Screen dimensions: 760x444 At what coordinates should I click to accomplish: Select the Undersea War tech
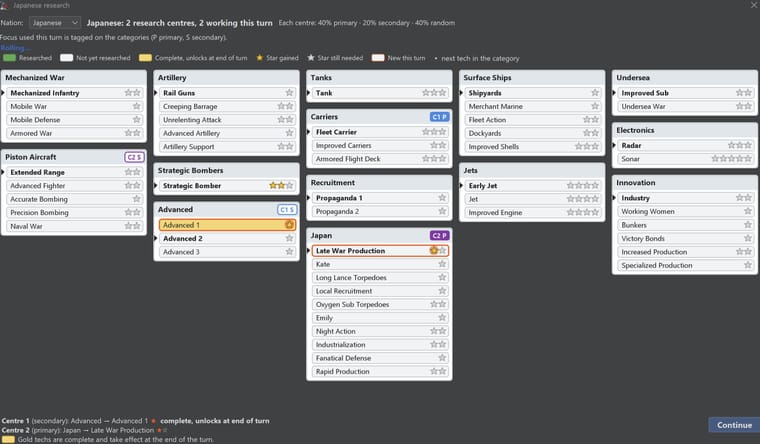(685, 106)
